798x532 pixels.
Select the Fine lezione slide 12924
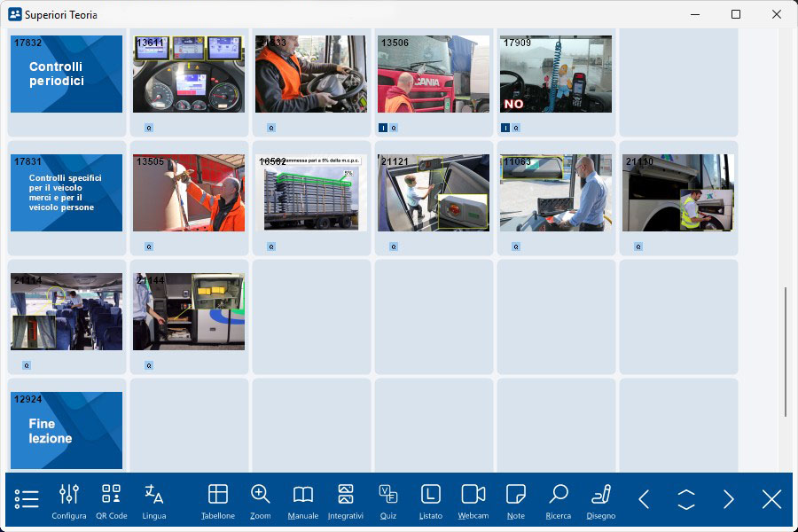[x=66, y=431]
